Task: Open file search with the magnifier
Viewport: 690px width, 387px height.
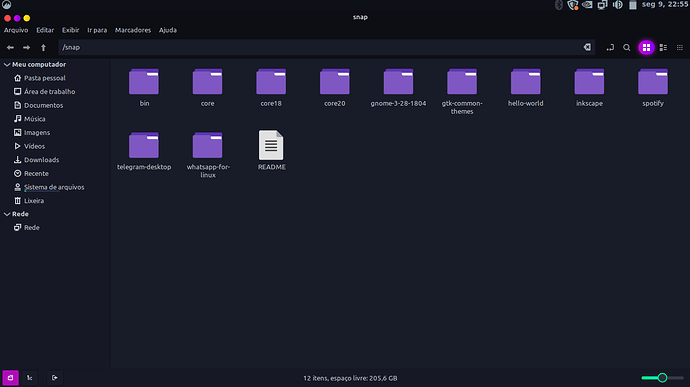Action: pos(627,48)
